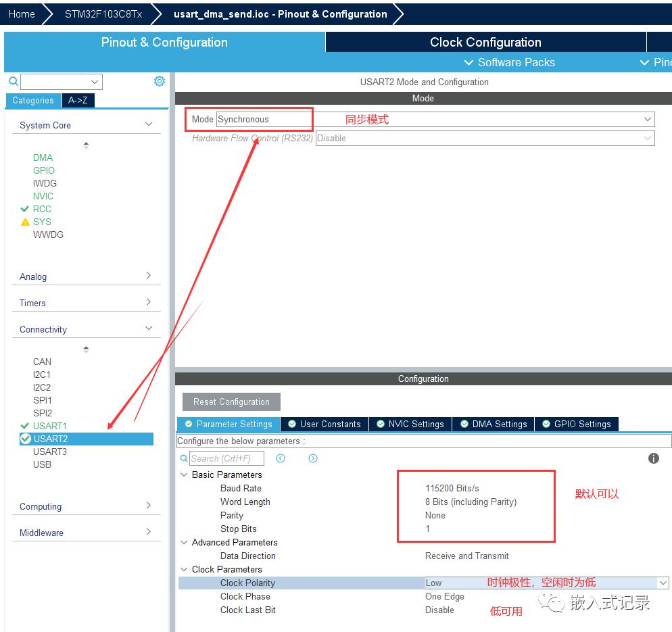Click the RCC green checkmark icon
Viewport: 672px width, 632px height.
(25, 209)
